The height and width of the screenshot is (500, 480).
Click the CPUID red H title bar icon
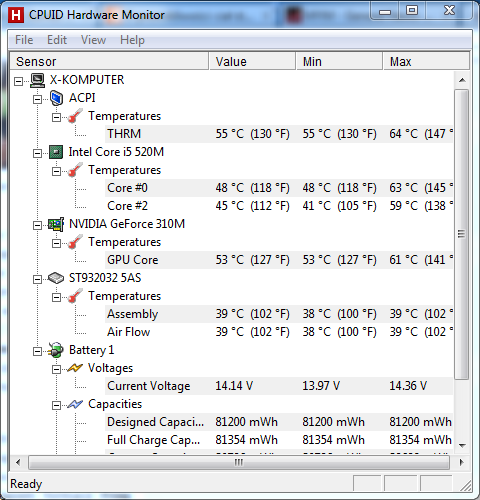[x=16, y=15]
